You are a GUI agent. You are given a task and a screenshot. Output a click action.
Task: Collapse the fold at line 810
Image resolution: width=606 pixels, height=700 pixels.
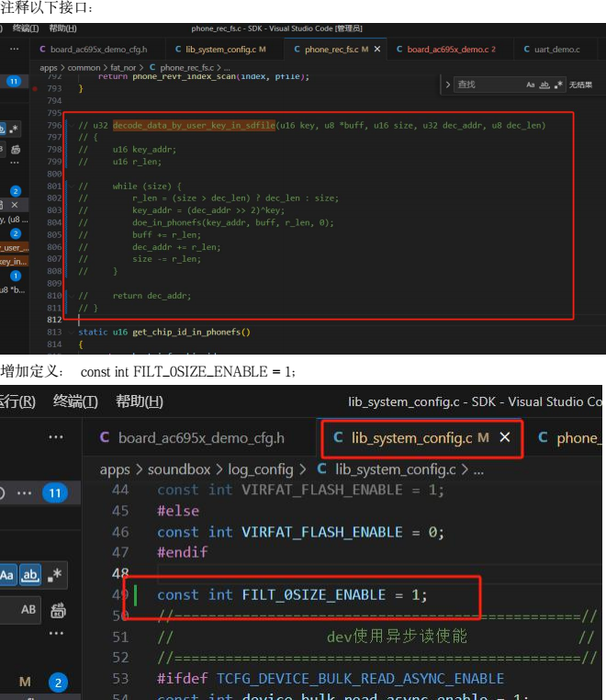pyautogui.click(x=71, y=296)
